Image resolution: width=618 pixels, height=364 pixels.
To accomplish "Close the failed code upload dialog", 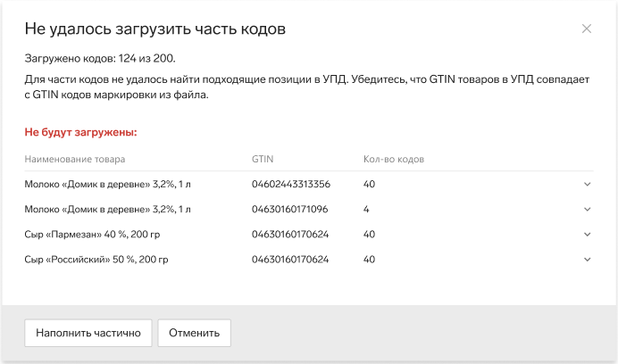I will [587, 29].
